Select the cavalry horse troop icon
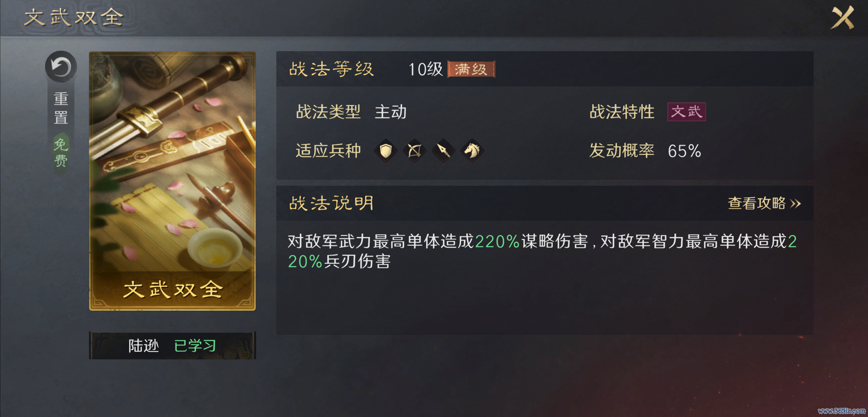868x417 pixels. [472, 151]
